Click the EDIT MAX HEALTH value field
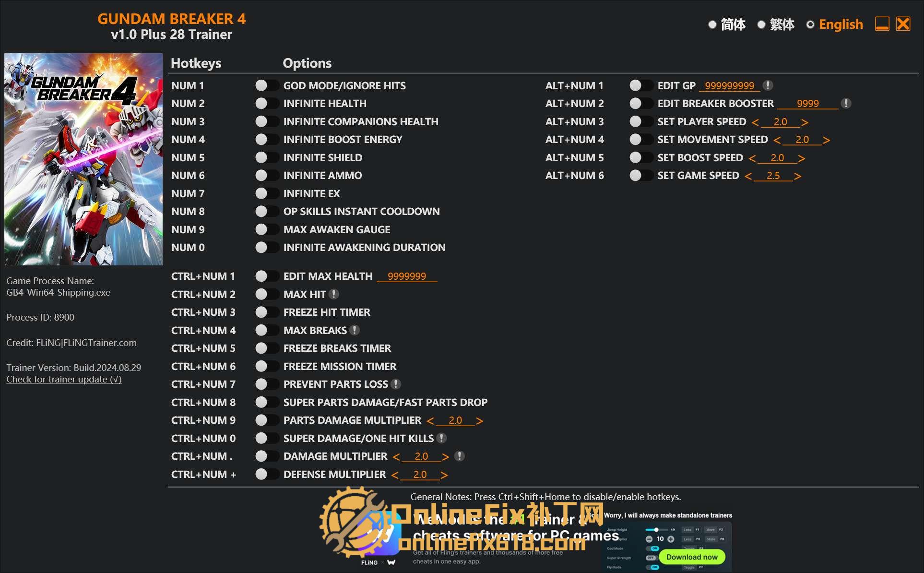924x573 pixels. [407, 276]
